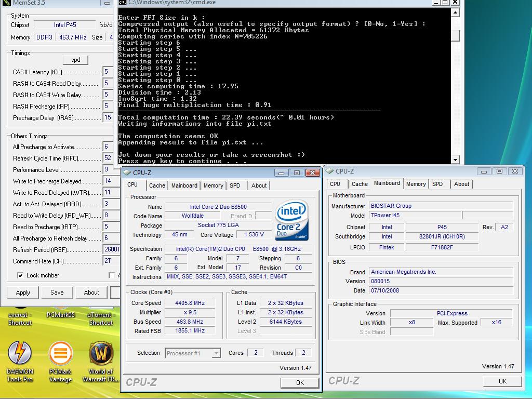Minimize the MemSet 3.5 window
Image resolution: width=532 pixels, height=399 pixels.
click(107, 3)
